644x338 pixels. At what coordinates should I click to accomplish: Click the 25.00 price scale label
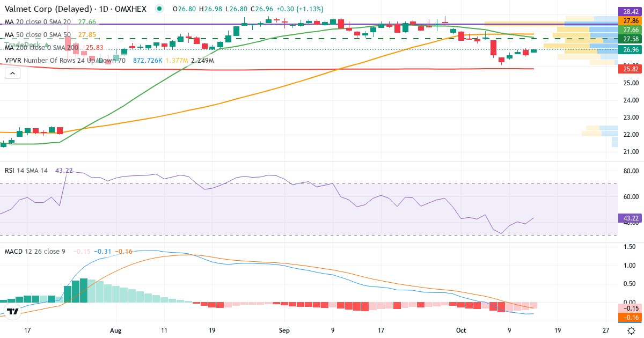pyautogui.click(x=631, y=83)
